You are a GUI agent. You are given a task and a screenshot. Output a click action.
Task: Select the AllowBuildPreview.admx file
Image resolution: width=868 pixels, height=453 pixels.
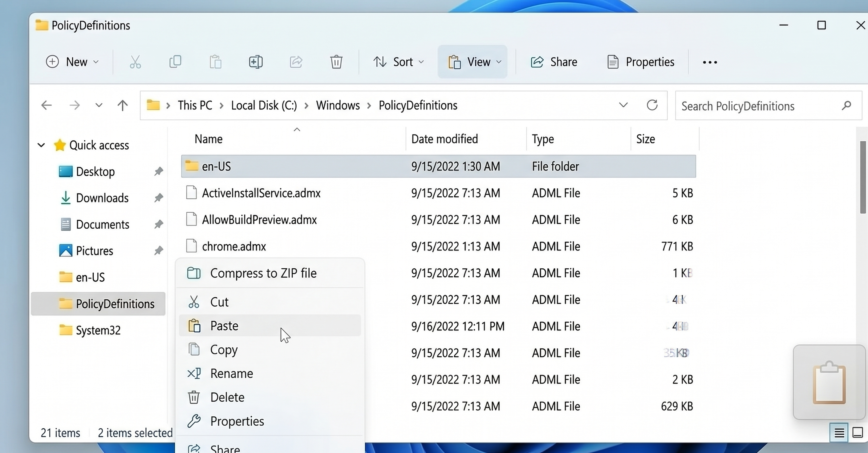(x=438, y=220)
